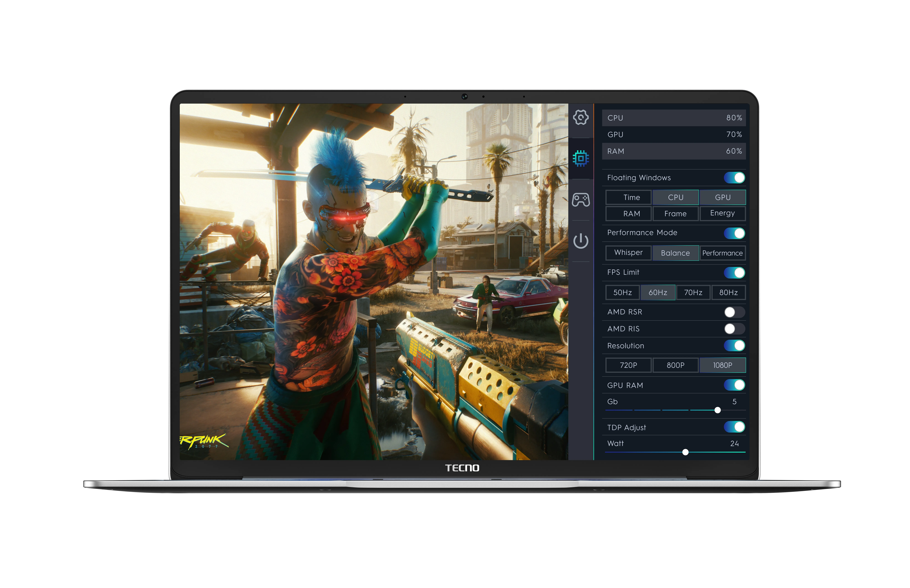Choose the Performance mode option

722,253
